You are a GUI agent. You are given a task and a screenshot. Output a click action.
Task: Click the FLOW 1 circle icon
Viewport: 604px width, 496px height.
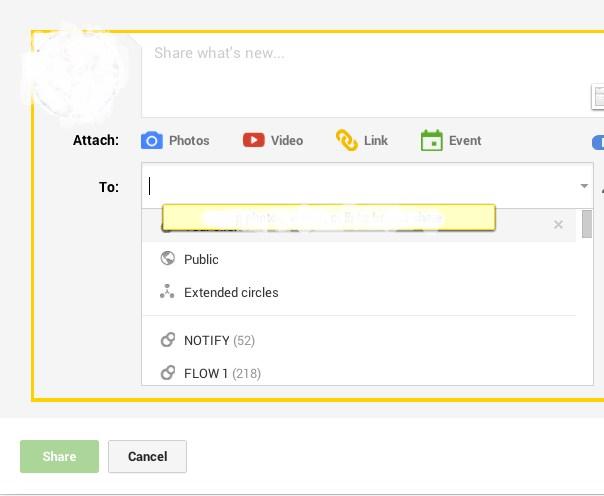click(x=168, y=373)
